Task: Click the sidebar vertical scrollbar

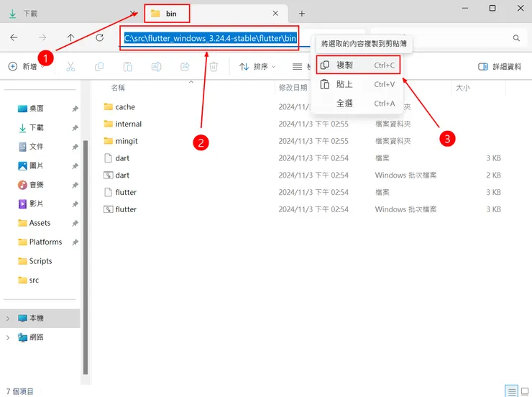Action: pyautogui.click(x=86, y=257)
